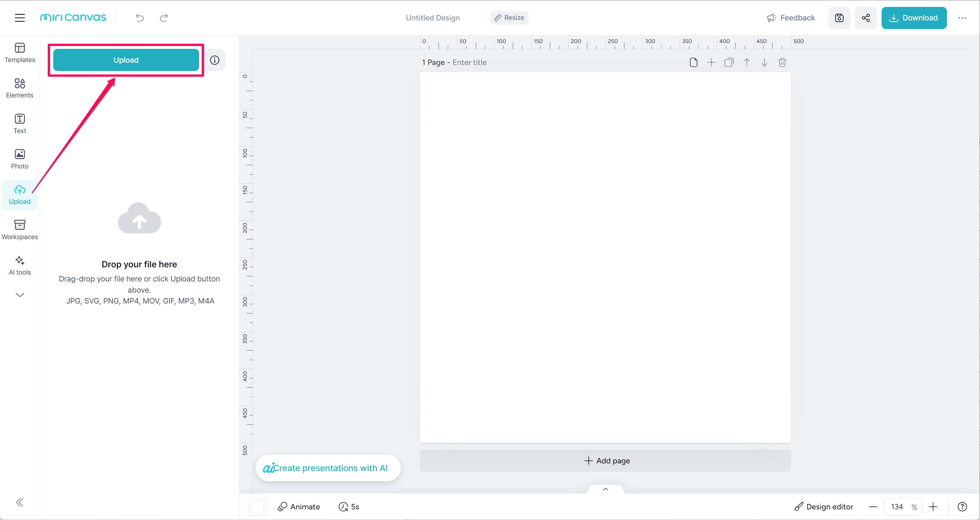Click the white background color swatch
The height and width of the screenshot is (520, 980).
coord(257,506)
